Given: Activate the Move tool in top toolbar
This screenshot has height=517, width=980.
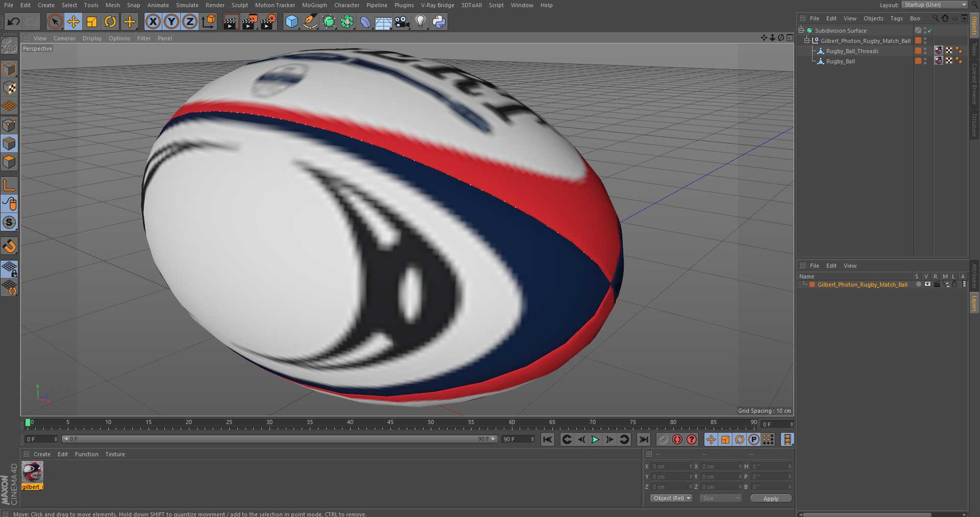Looking at the screenshot, I should point(73,21).
